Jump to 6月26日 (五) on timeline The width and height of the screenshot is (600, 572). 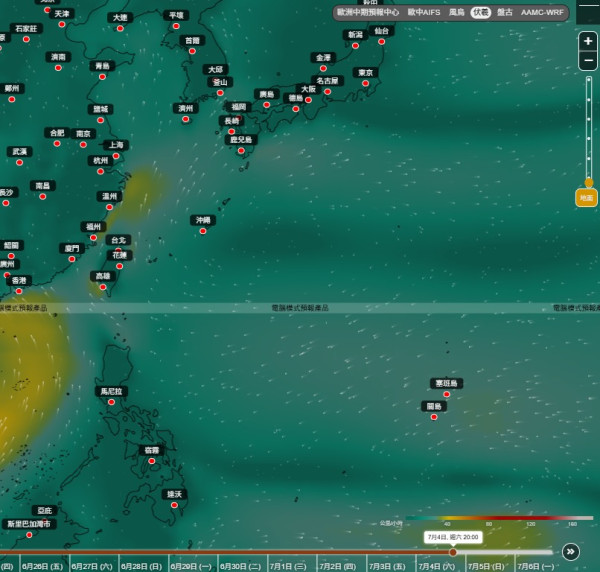[43, 566]
